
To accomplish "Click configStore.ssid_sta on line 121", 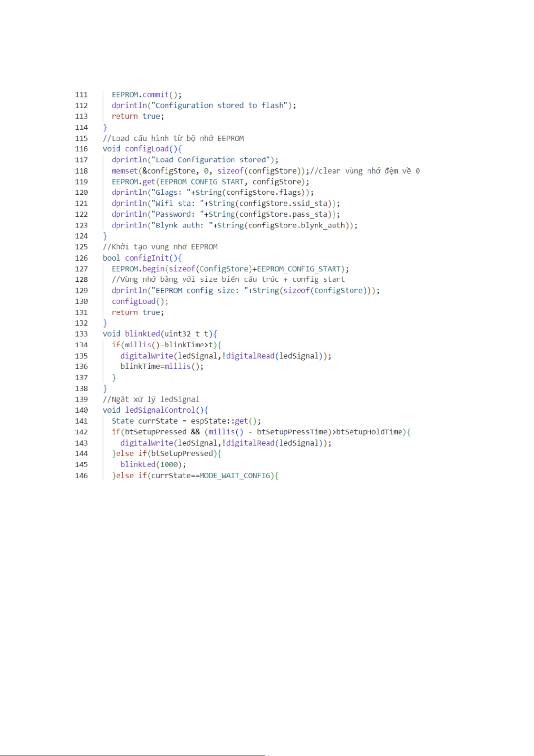I will point(283,204).
